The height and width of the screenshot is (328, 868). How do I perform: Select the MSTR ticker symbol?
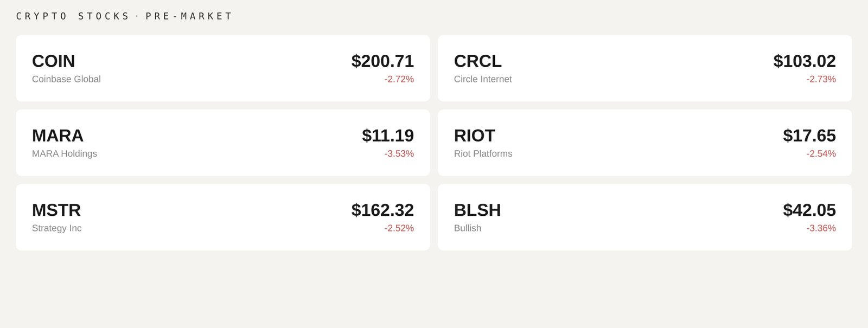(57, 210)
